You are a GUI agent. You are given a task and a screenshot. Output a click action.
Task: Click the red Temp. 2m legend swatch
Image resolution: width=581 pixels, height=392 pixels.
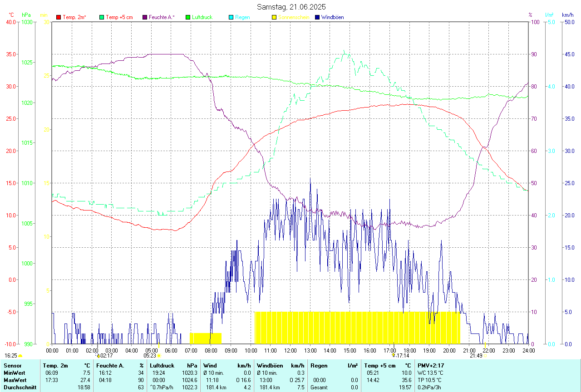click(x=59, y=17)
